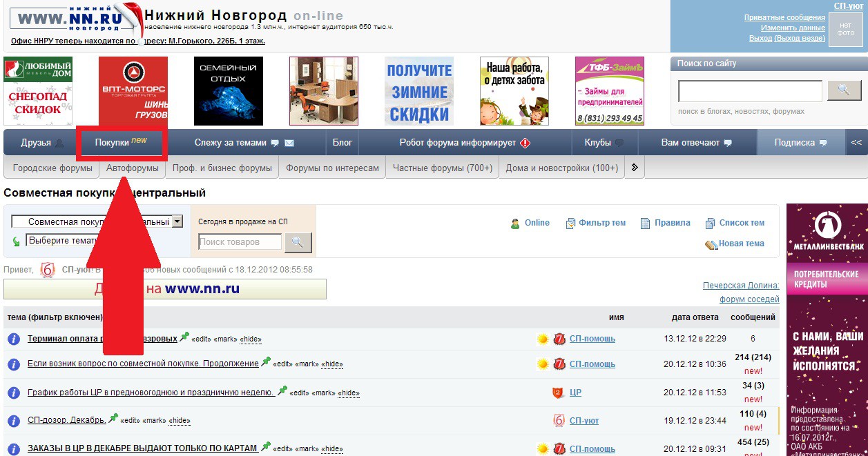Screen dimensions: 868x456
Task: Open Приватные сообщения link
Action: 784,17
